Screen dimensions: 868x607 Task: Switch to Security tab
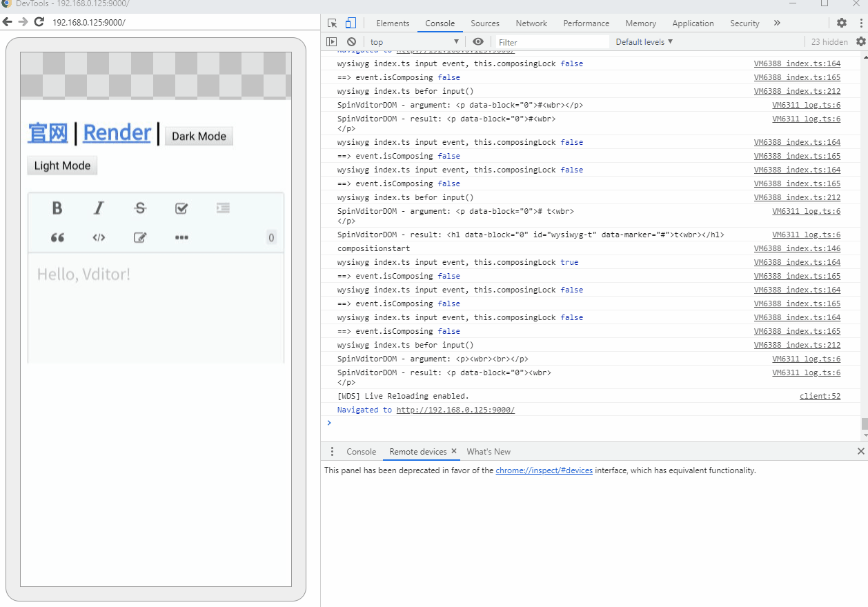coord(744,23)
